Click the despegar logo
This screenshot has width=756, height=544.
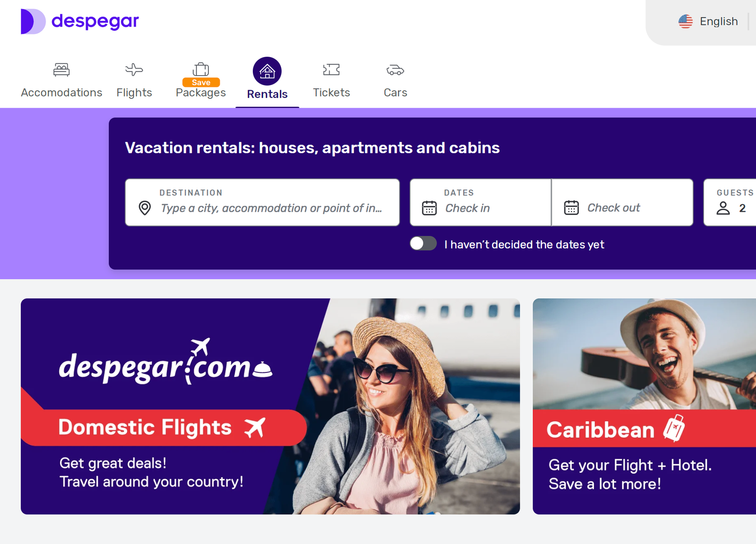click(x=80, y=21)
